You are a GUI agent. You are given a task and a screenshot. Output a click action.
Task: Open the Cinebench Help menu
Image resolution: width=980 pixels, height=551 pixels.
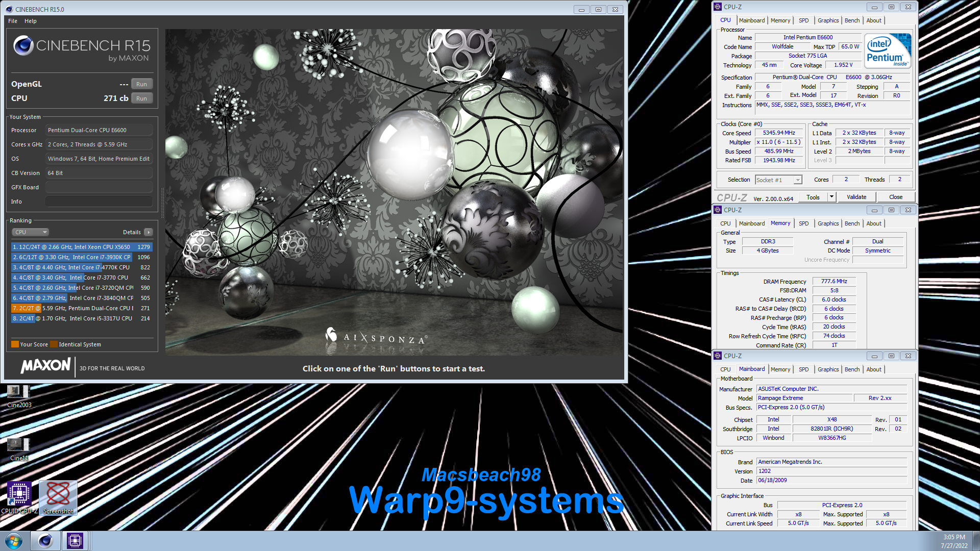click(31, 21)
